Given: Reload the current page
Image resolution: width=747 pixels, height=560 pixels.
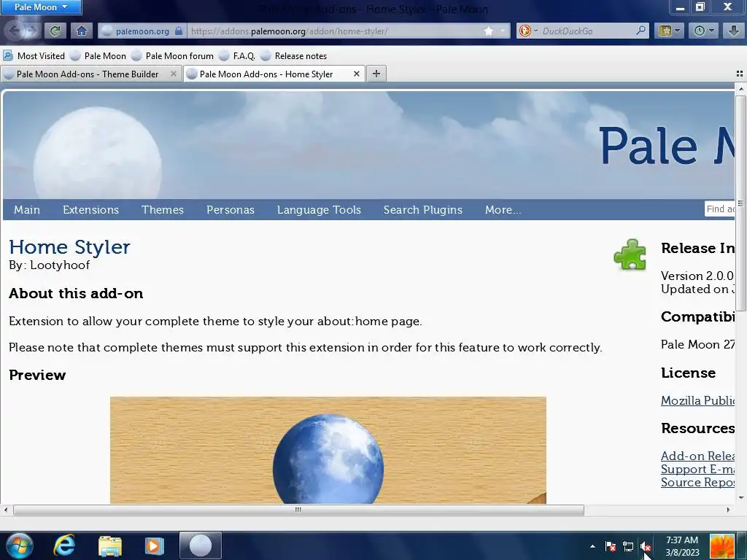Looking at the screenshot, I should tap(55, 31).
